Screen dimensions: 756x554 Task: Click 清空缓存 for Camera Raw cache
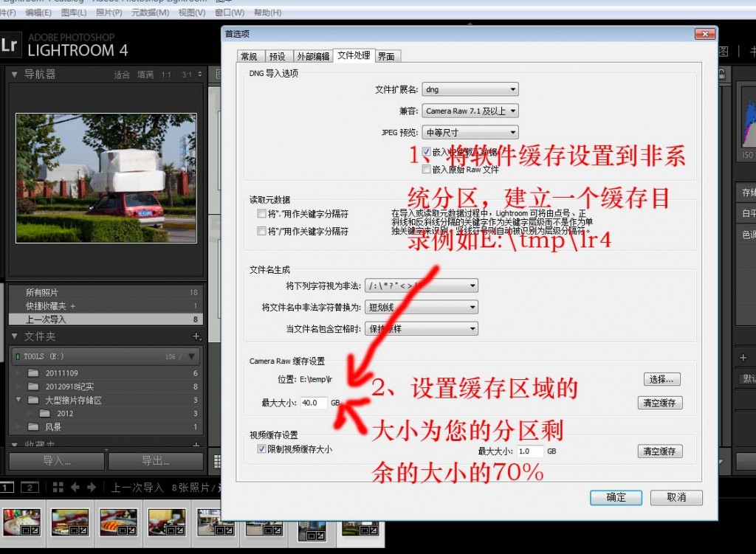(659, 403)
